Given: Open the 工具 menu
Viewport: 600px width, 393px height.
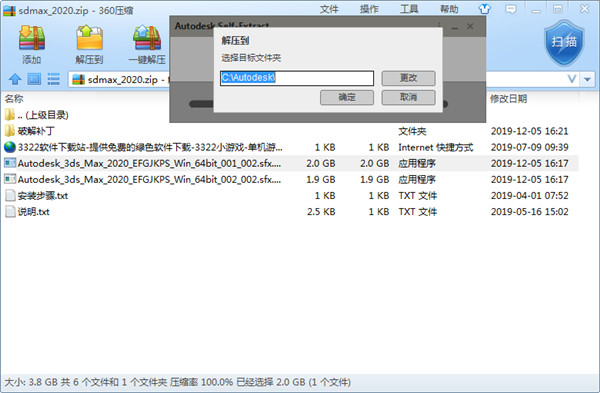Looking at the screenshot, I should 409,9.
